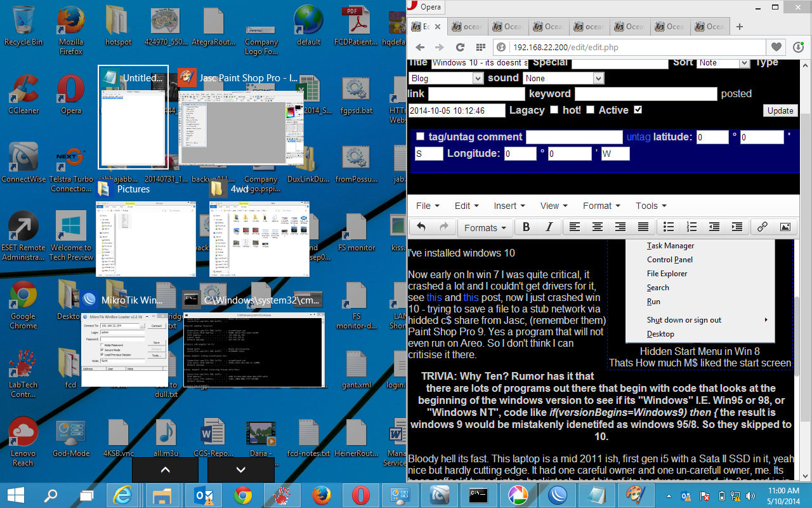Screen dimensions: 812x508
Task: Open Recycle Bin on desktop
Action: pos(23,26)
